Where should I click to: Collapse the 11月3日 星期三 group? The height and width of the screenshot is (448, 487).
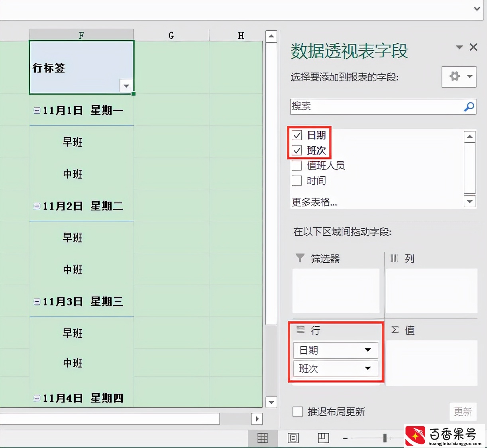[37, 302]
